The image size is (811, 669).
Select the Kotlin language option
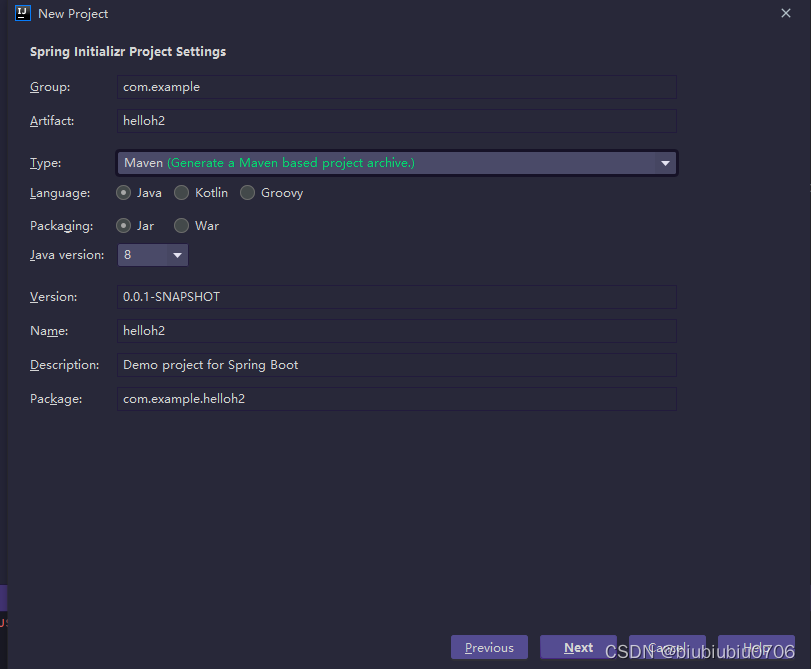[x=180, y=193]
